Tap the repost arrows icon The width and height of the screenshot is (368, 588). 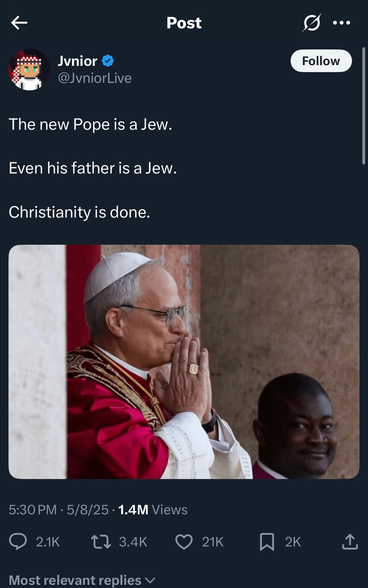[x=101, y=542]
